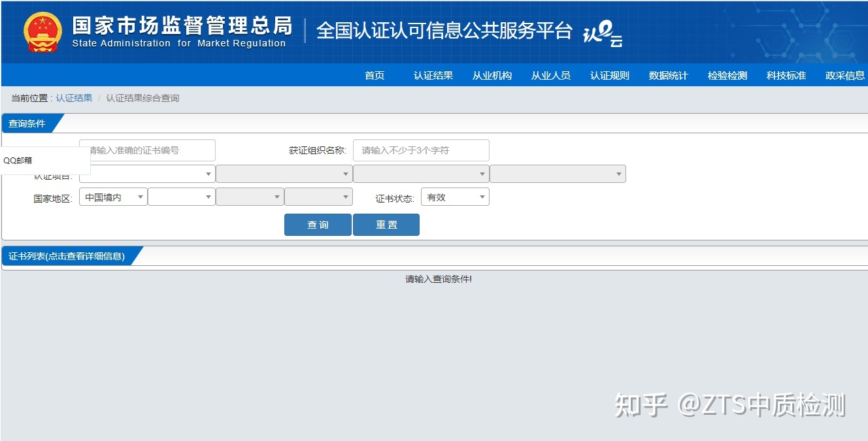Open the second disabled 认证项目 dropdown
Viewport: 868px width, 441px height.
coord(284,174)
